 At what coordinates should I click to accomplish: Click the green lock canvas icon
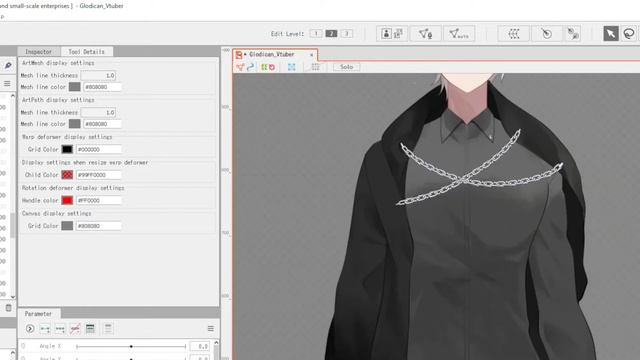[x=264, y=67]
